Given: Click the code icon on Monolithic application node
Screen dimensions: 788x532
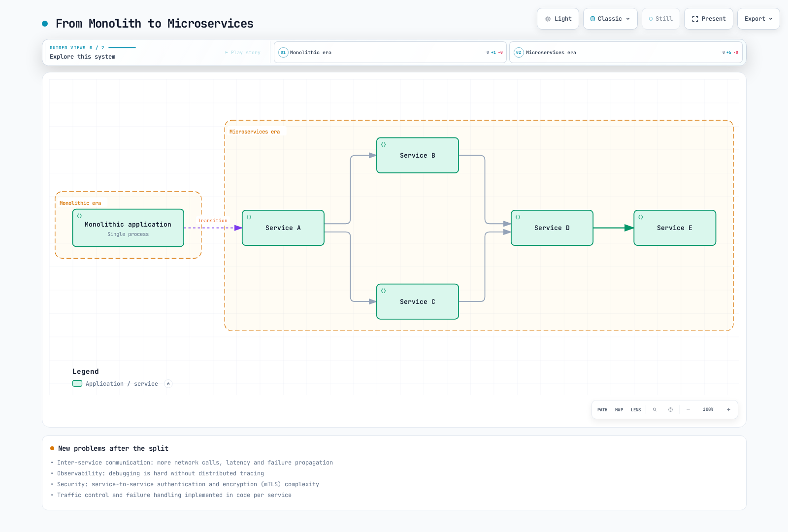Looking at the screenshot, I should coord(79,216).
